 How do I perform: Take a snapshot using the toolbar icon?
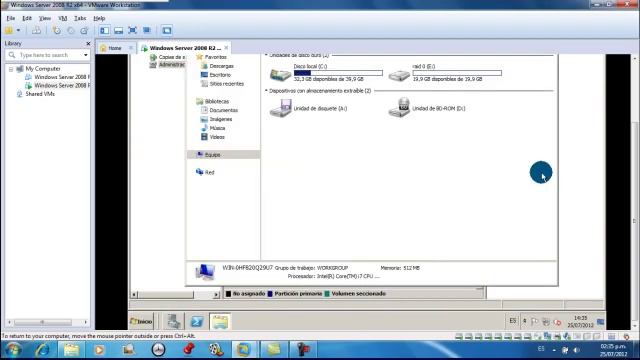(57, 31)
